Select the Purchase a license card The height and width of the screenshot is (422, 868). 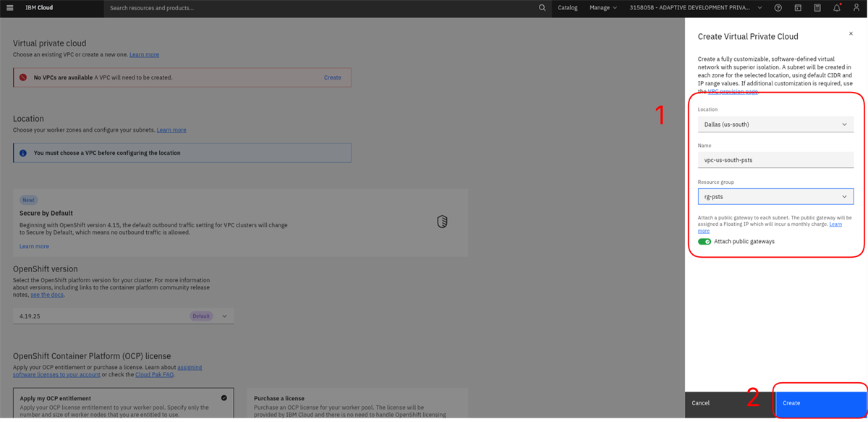click(x=357, y=404)
